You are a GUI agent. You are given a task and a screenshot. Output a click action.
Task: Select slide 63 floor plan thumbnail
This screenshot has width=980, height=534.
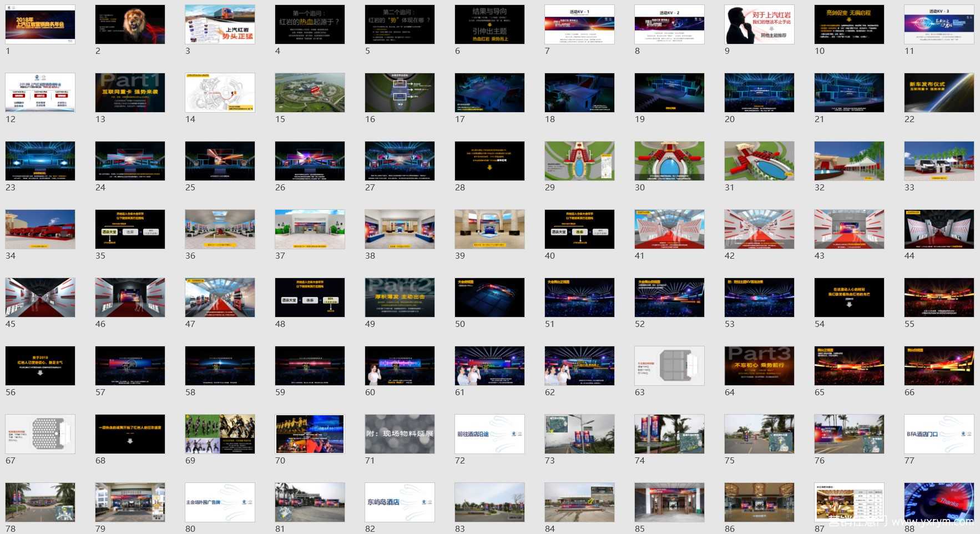(x=669, y=366)
